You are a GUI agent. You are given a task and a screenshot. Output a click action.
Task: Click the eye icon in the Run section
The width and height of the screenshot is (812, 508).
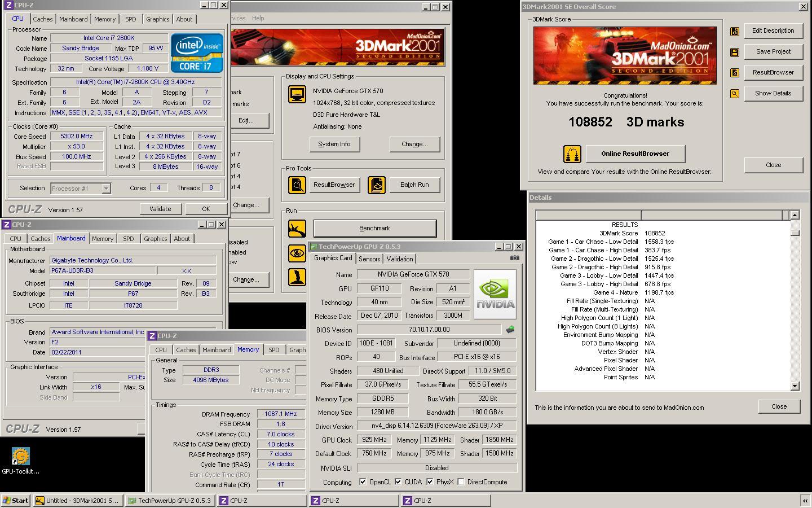[x=297, y=253]
